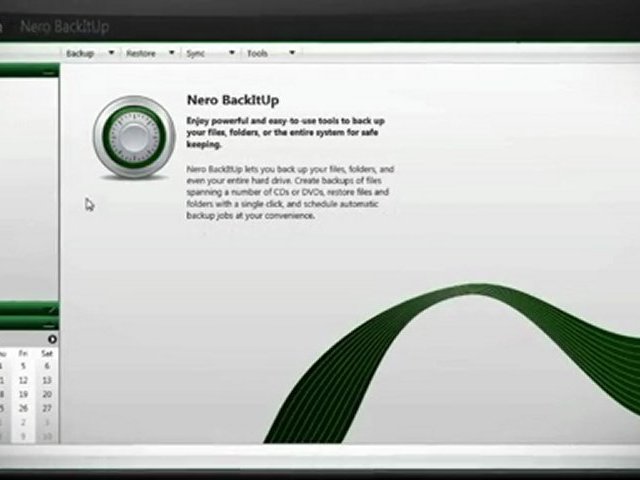Click date 19 in Fri column
The width and height of the screenshot is (640, 480).
pos(23,395)
